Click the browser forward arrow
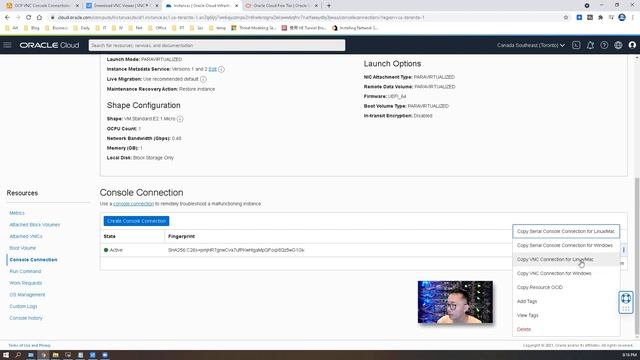The width and height of the screenshot is (640, 360). point(18,18)
